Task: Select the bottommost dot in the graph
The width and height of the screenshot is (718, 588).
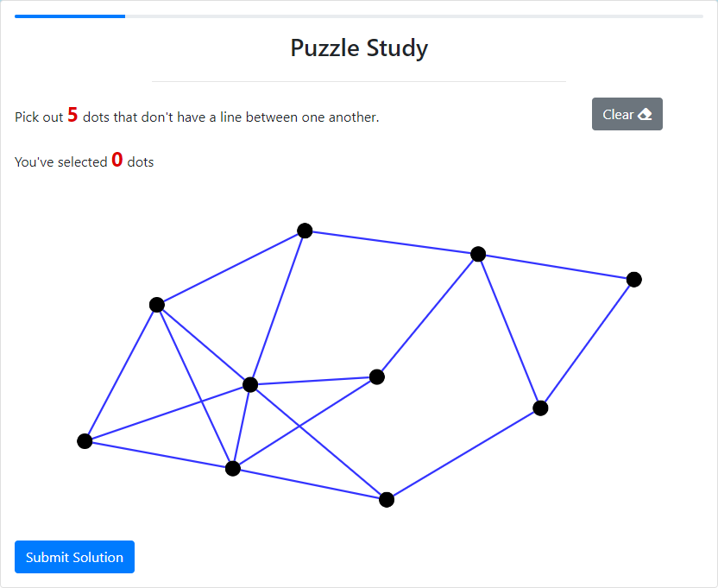Action: 387,500
